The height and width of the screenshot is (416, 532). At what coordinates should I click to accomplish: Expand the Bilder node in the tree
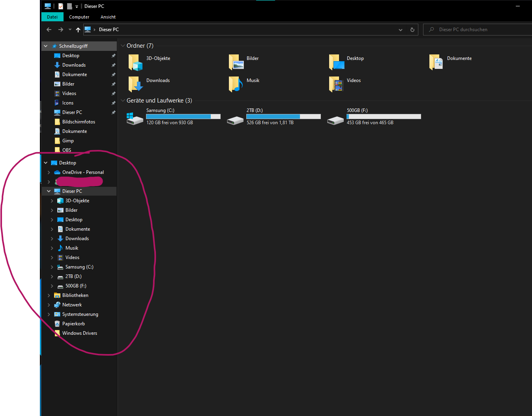click(x=52, y=210)
